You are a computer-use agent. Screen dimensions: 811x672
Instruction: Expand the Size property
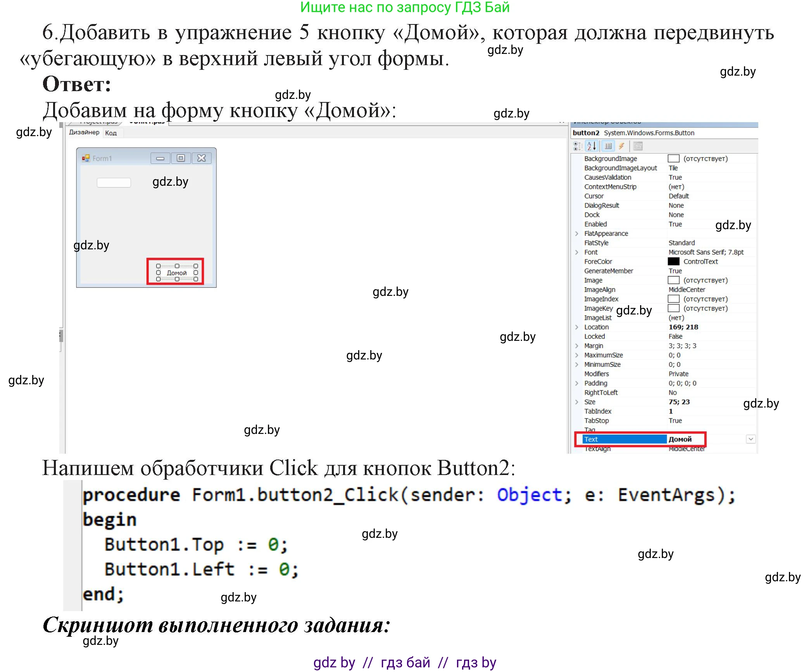click(576, 402)
